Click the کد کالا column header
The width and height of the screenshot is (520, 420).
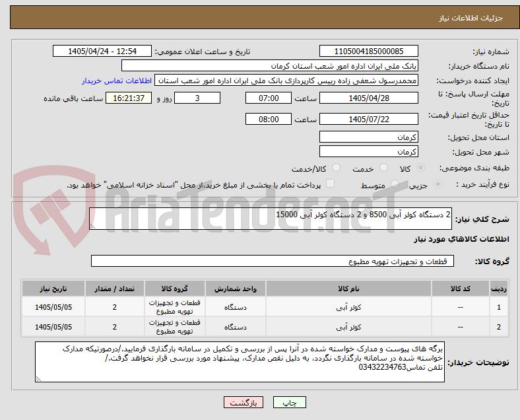[x=461, y=289]
